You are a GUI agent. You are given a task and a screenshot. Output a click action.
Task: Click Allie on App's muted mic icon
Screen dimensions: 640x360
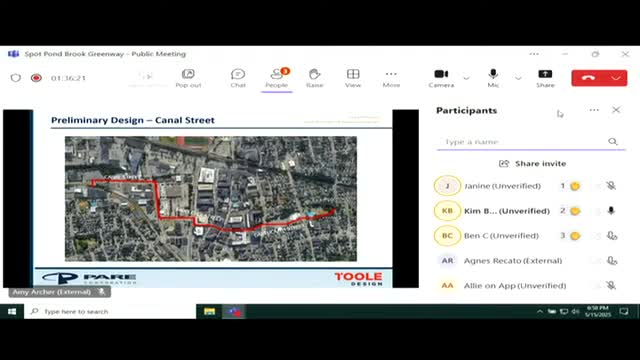pos(611,285)
